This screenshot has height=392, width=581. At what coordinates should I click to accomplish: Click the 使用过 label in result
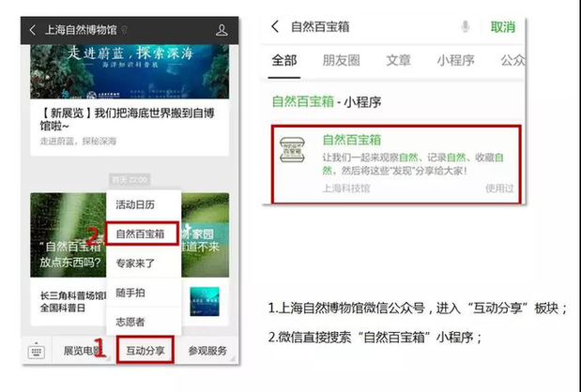[499, 188]
